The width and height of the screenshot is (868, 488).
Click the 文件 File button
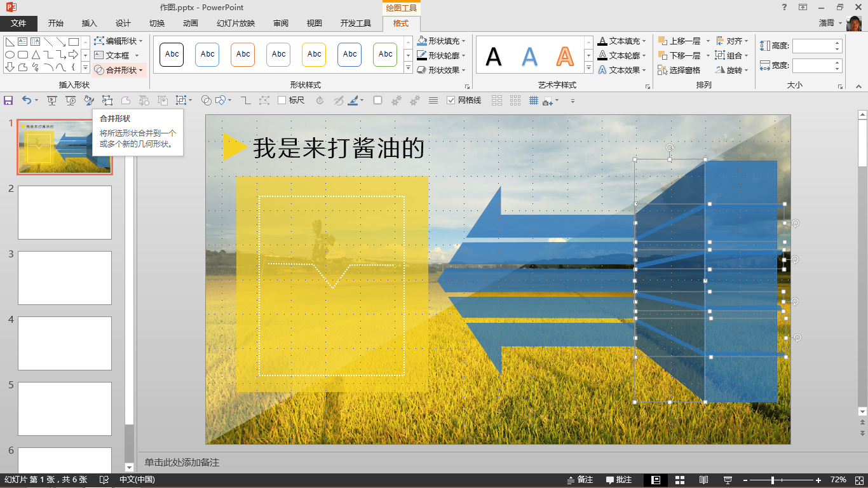(18, 24)
